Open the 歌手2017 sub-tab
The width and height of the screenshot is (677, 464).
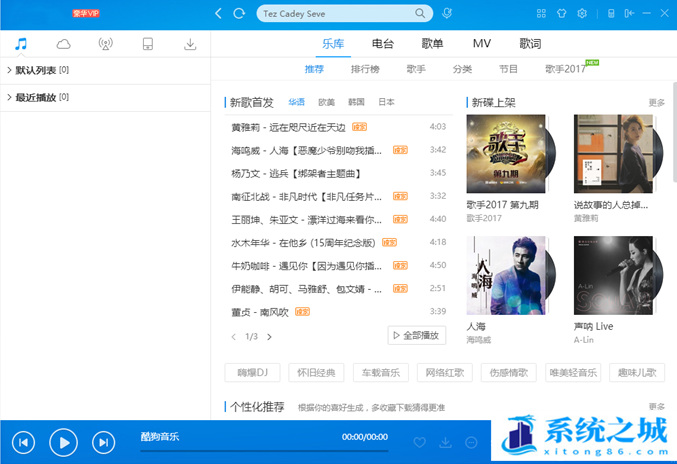pyautogui.click(x=566, y=69)
